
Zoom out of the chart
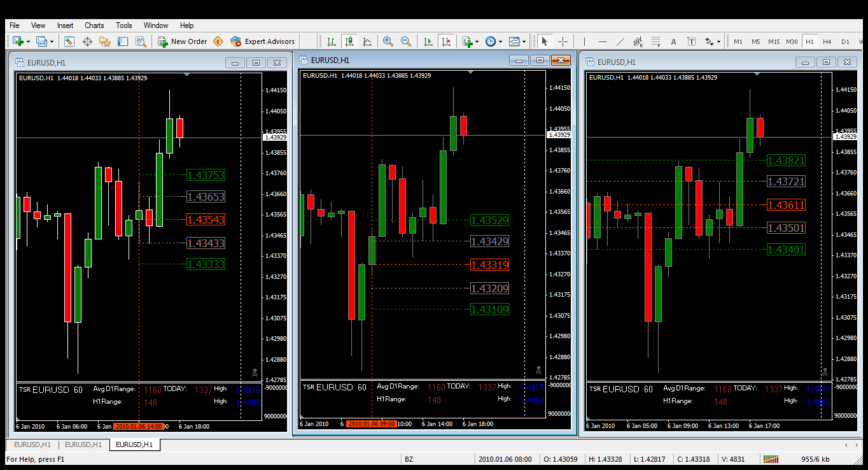click(x=405, y=41)
